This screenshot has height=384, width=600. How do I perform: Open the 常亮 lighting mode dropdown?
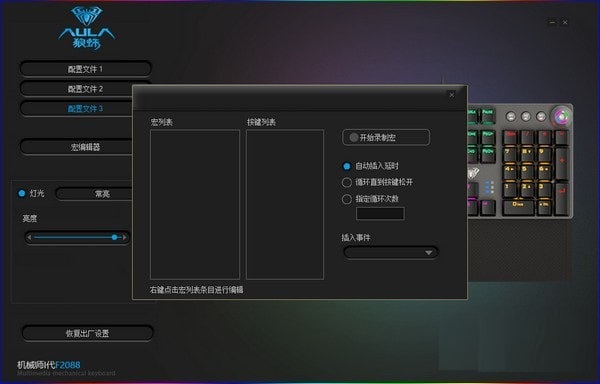(94, 194)
